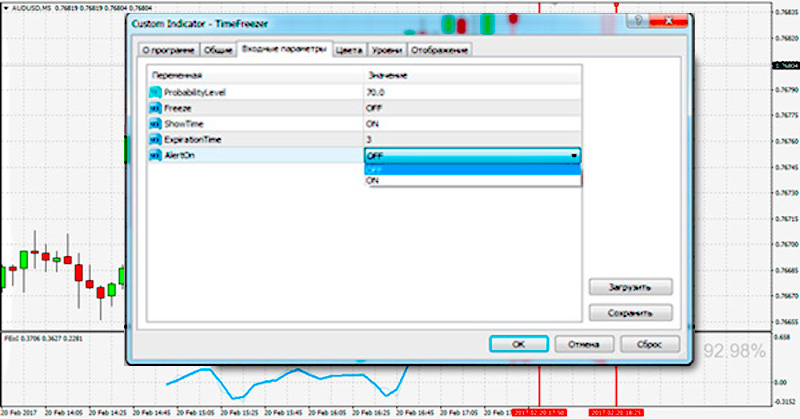Click the Переменная column header
The width and height of the screenshot is (800, 419).
tap(255, 76)
